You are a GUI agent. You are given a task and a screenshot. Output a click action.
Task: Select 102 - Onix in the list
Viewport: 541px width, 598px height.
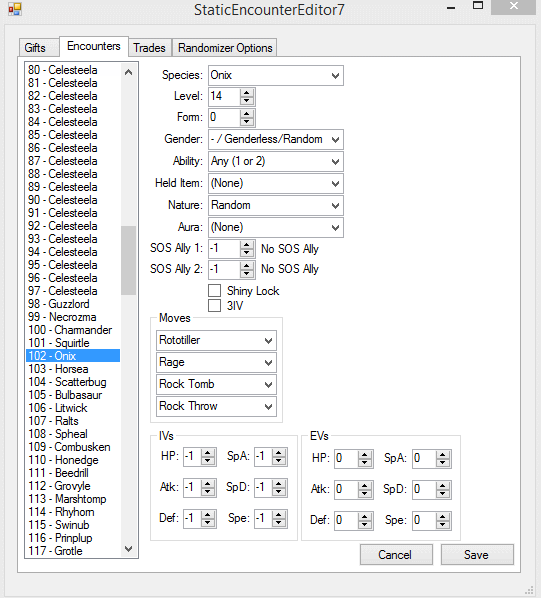tap(73, 356)
